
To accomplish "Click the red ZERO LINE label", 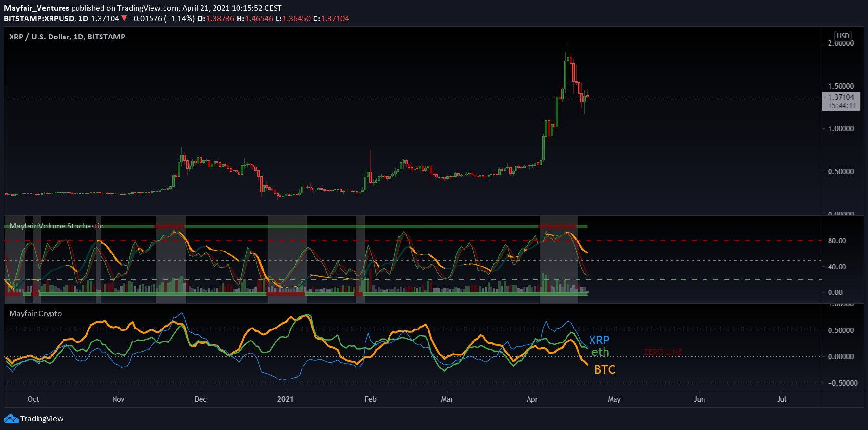I will (x=663, y=352).
